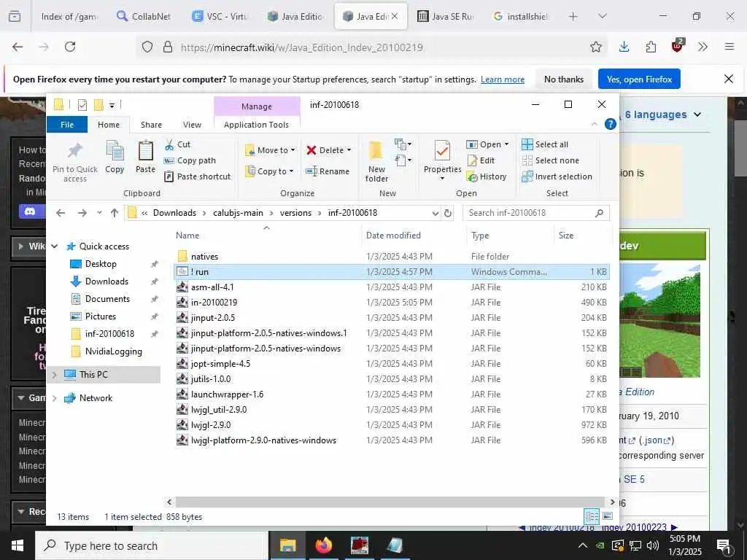The width and height of the screenshot is (747, 560).
Task: Click Downloads in the address breadcrumb
Action: 174,213
